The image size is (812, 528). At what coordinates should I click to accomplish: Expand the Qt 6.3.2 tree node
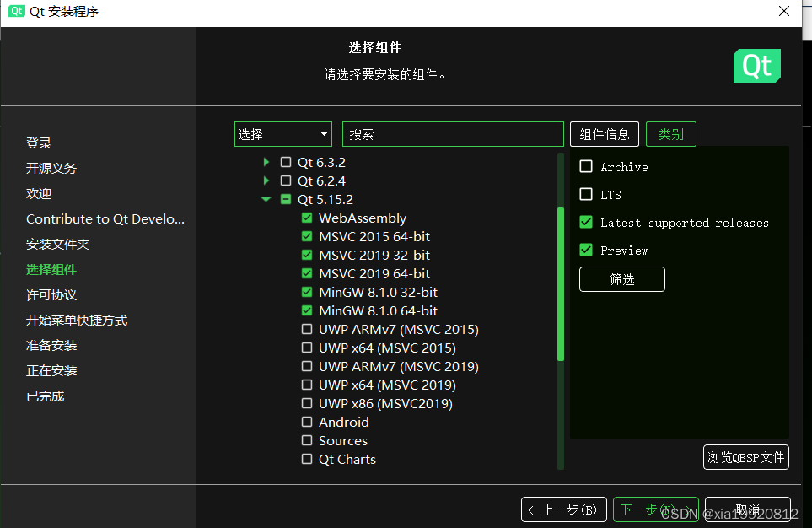266,162
